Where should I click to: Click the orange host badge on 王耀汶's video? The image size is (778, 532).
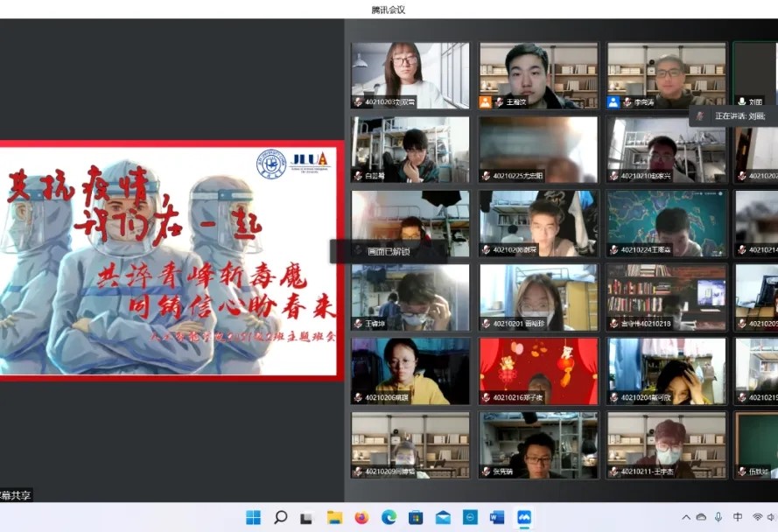point(486,102)
